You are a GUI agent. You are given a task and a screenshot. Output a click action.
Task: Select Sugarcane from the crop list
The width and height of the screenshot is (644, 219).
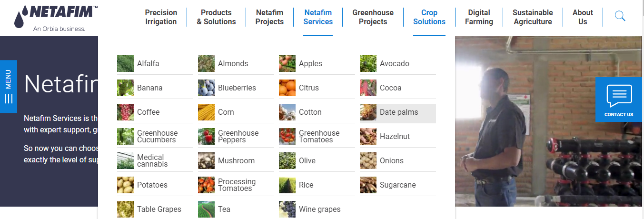pos(397,185)
